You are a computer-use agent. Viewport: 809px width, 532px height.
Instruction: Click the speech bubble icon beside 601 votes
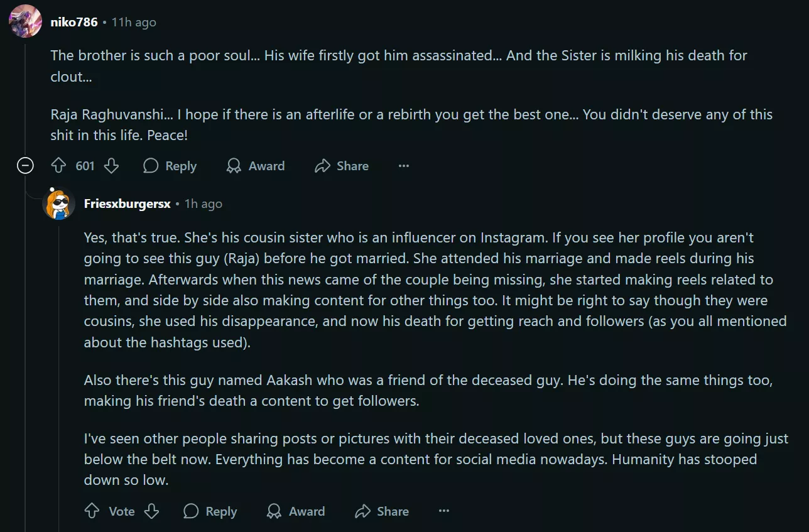[151, 166]
